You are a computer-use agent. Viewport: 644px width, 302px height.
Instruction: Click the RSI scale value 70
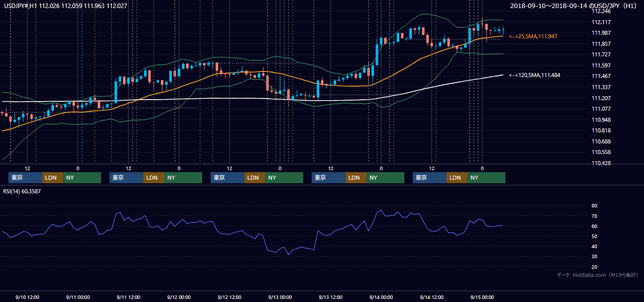pos(594,216)
